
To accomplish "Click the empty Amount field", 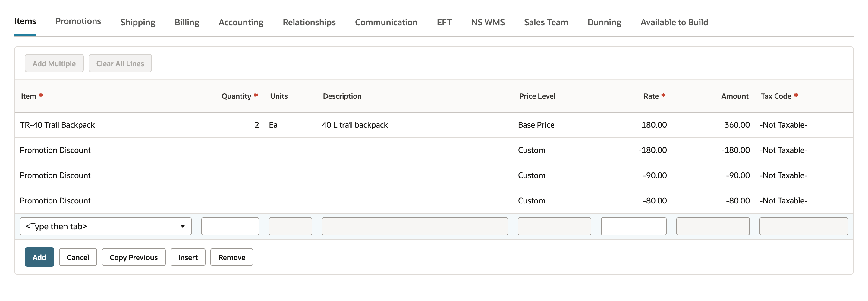I will (x=713, y=226).
